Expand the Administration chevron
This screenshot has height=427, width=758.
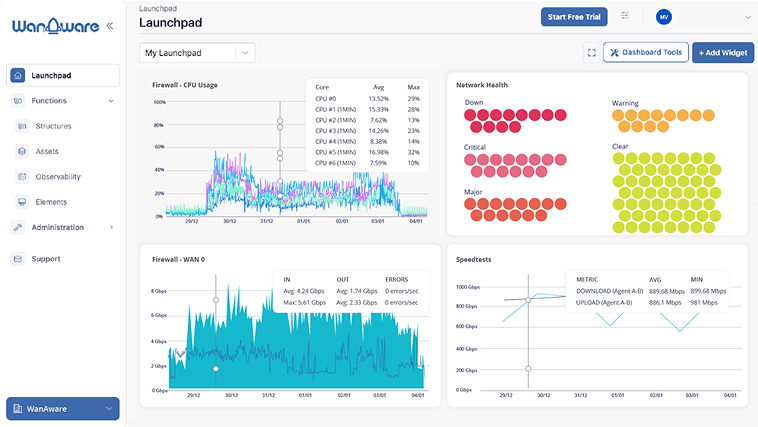click(112, 227)
